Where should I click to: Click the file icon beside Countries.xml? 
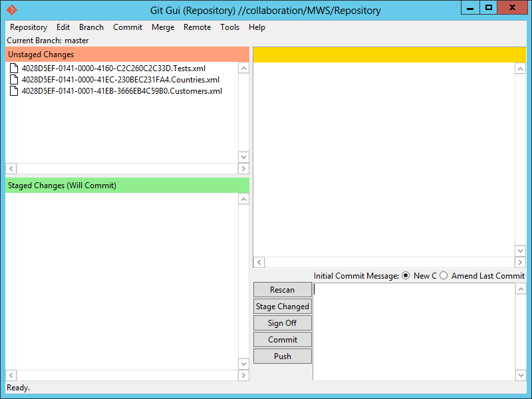click(x=15, y=80)
